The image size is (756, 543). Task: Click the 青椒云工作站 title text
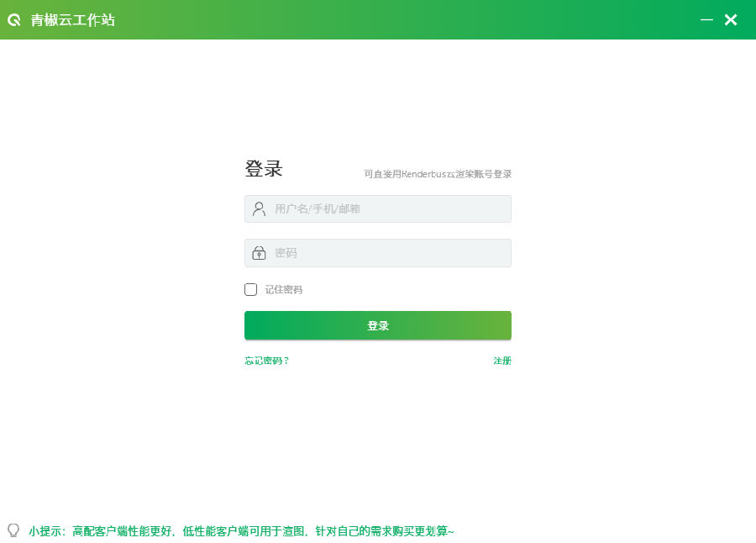(x=73, y=20)
